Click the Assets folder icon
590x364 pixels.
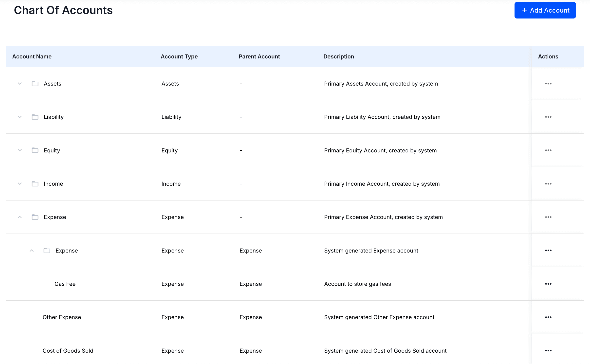click(x=35, y=84)
